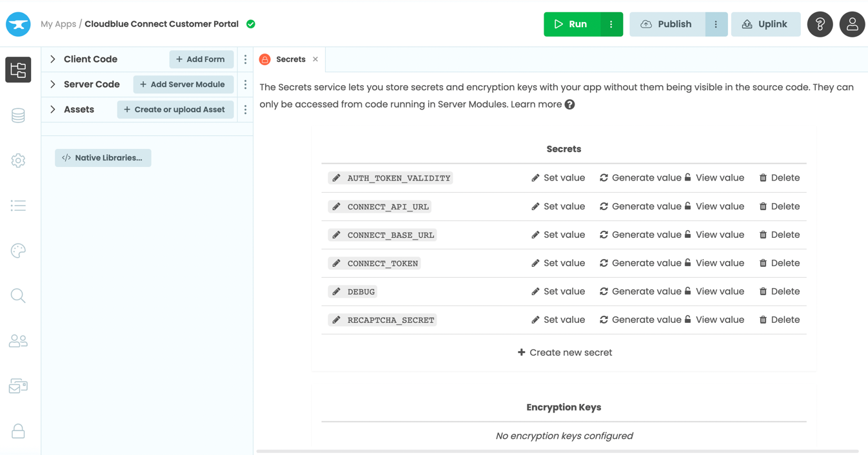Open the list/logs sidebar icon
The image size is (868, 455).
(x=18, y=206)
